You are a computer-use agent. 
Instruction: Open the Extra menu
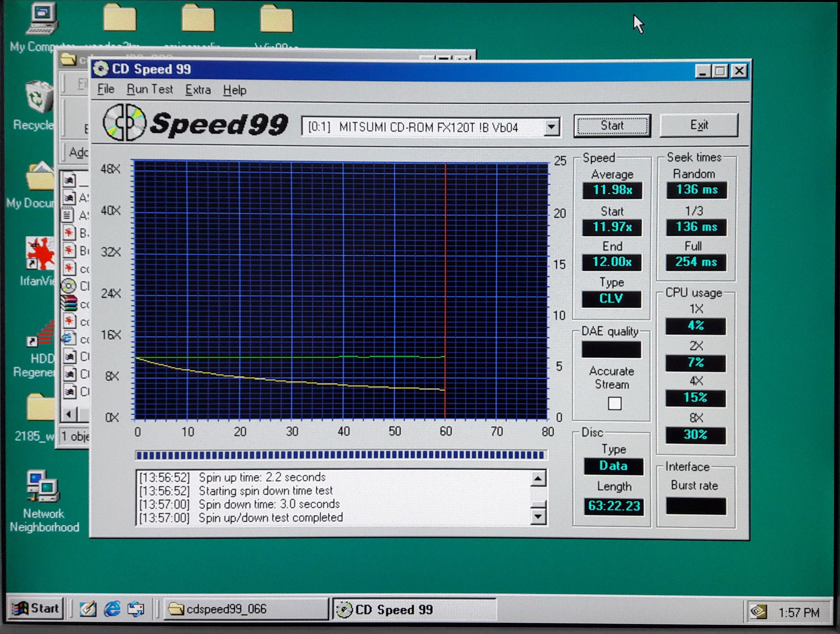tap(198, 90)
